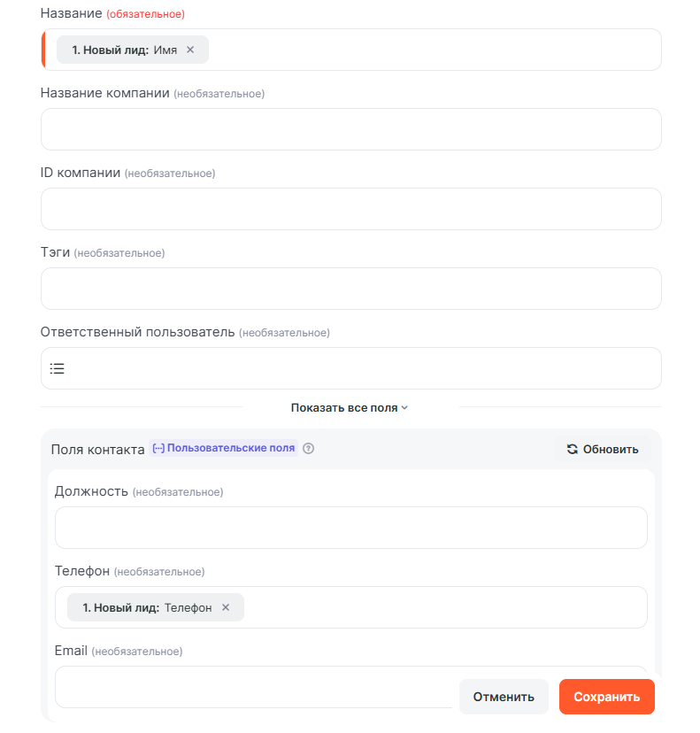Image resolution: width=700 pixels, height=733 pixels.
Task: Remove the Имя tag from Название field
Action: pos(190,50)
